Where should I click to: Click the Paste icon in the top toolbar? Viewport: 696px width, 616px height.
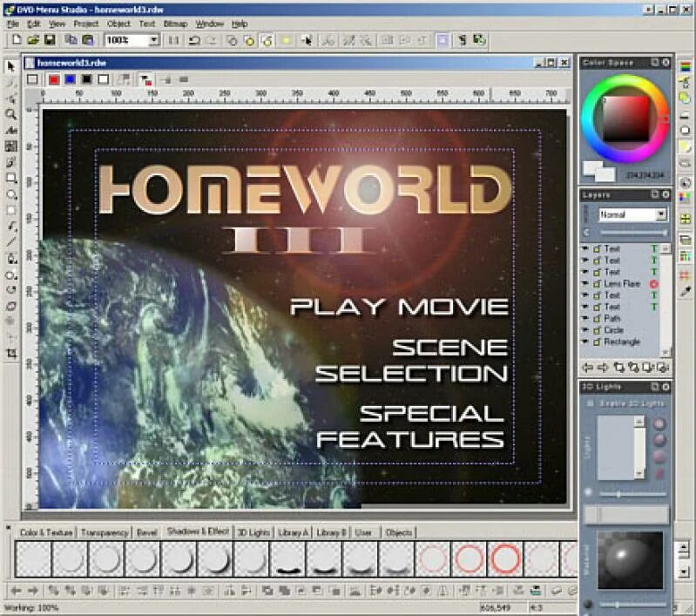point(88,40)
